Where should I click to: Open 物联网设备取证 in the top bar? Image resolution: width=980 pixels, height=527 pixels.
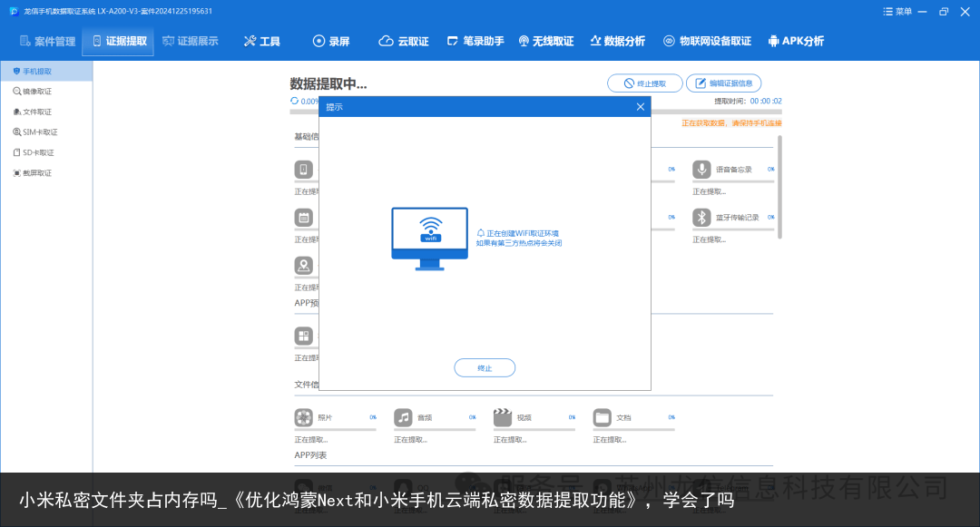pyautogui.click(x=708, y=41)
